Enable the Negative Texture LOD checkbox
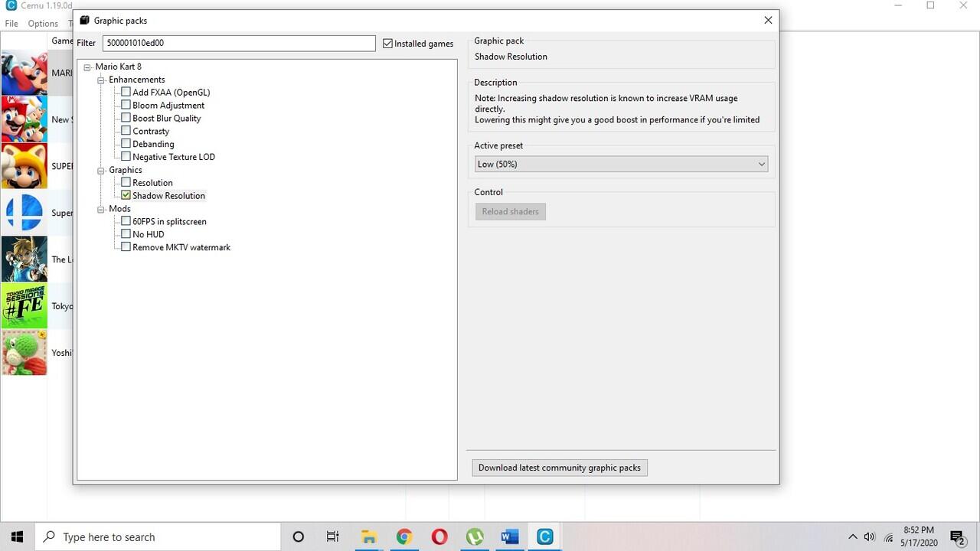Screen dimensions: 980x551 (126, 157)
